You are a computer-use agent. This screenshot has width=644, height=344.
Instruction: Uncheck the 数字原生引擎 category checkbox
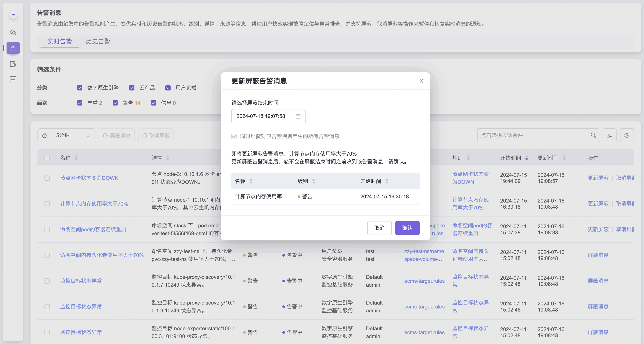click(x=80, y=88)
